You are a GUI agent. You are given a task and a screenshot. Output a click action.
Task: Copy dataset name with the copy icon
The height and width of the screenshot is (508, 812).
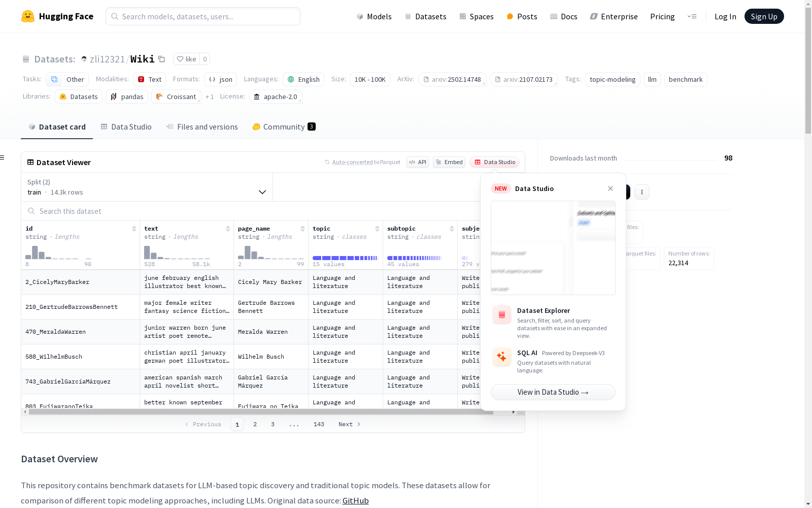point(161,59)
